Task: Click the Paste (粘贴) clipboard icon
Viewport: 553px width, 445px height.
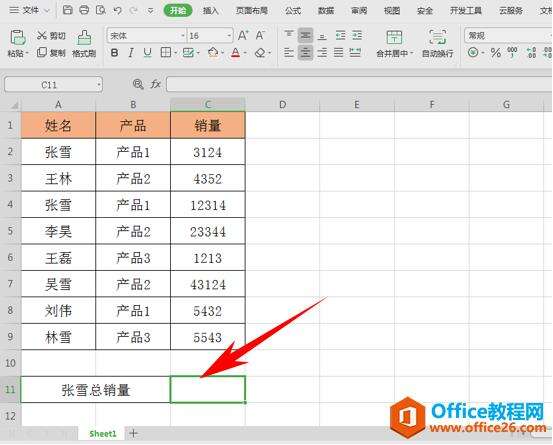Action: point(17,38)
